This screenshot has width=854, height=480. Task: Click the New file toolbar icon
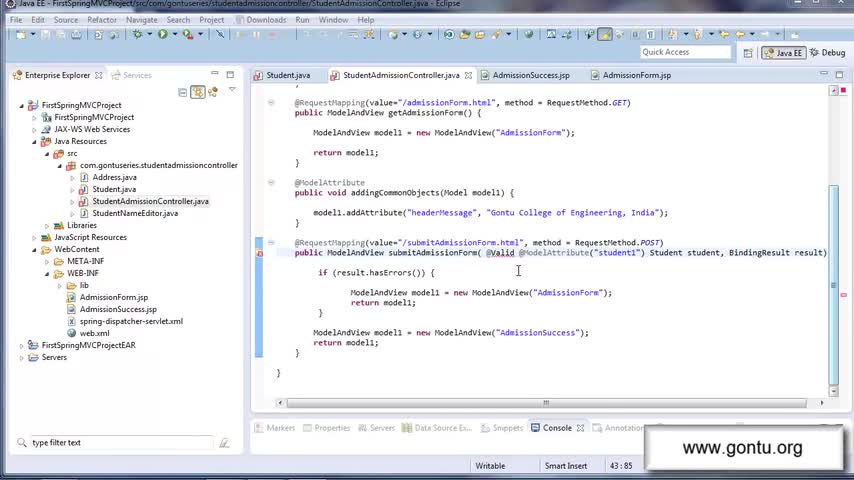(21, 34)
